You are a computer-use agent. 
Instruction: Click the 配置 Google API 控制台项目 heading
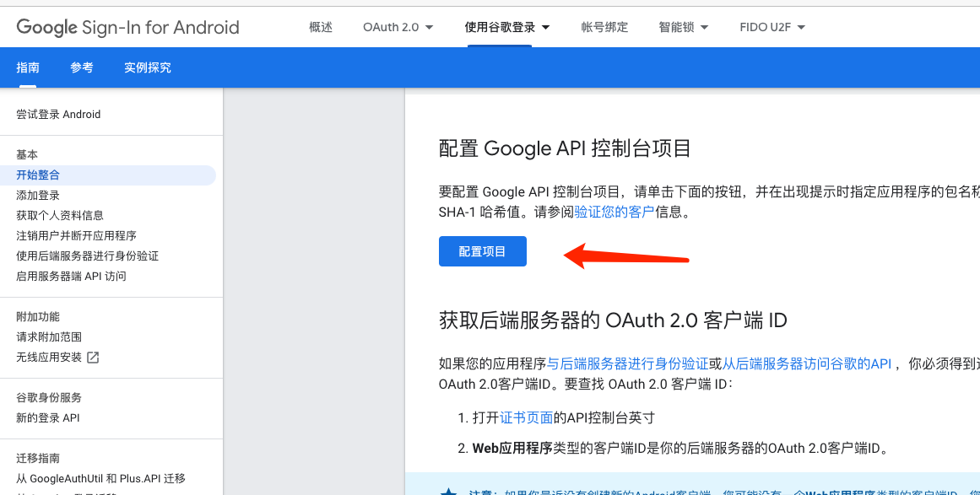565,148
